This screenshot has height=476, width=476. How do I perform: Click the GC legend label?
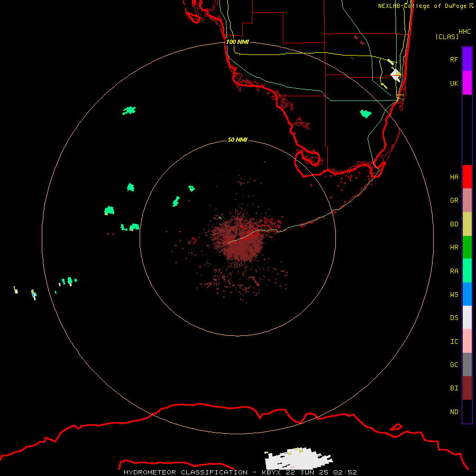pos(454,365)
